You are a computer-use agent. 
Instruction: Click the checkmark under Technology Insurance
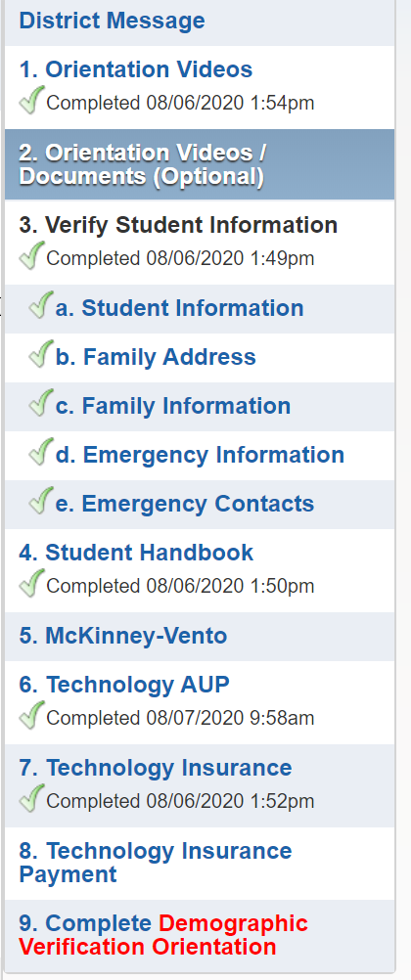[31, 798]
